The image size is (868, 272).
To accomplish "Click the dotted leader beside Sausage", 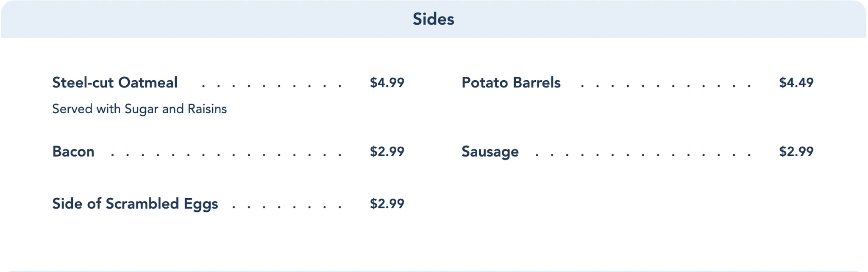I will pos(643,155).
